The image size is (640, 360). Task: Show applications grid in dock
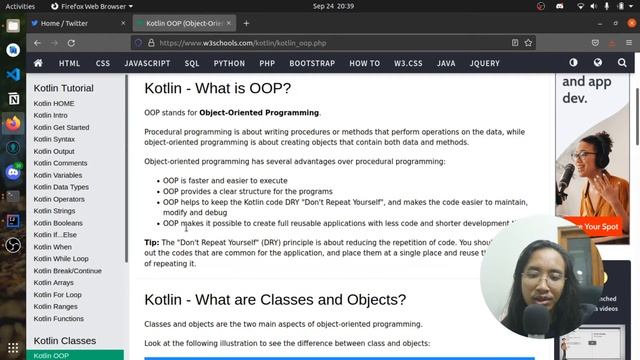(x=13, y=348)
